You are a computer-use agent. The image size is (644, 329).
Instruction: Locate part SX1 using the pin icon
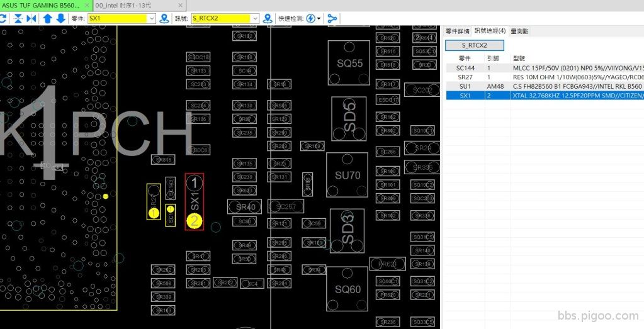coord(164,18)
